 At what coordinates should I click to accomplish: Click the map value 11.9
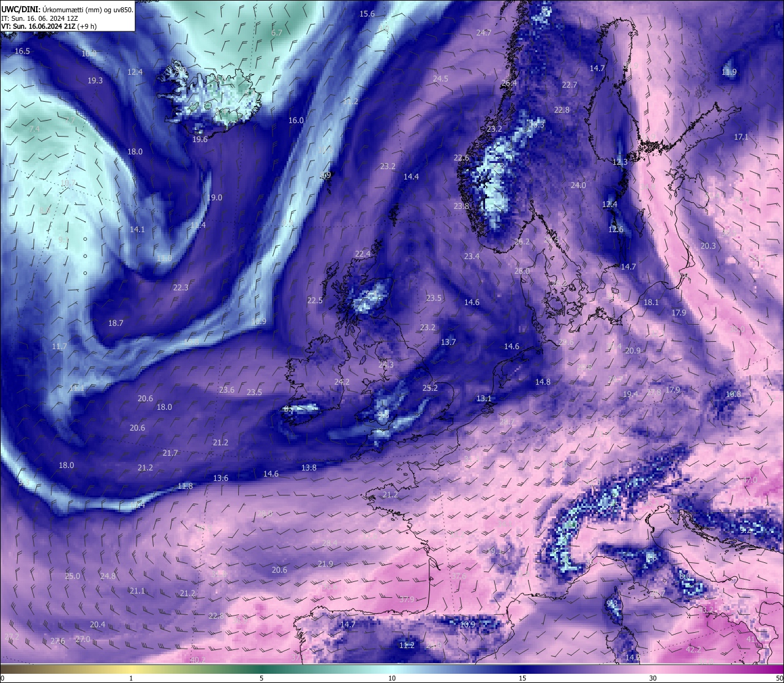pyautogui.click(x=729, y=72)
